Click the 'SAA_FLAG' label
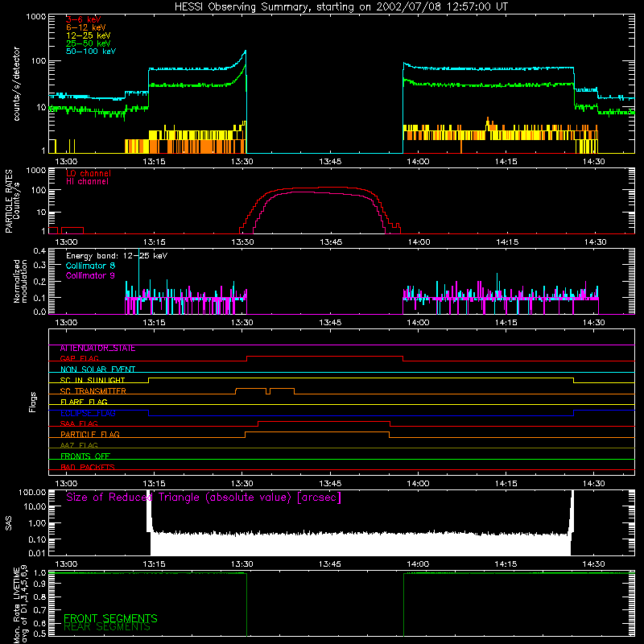 tap(79, 423)
